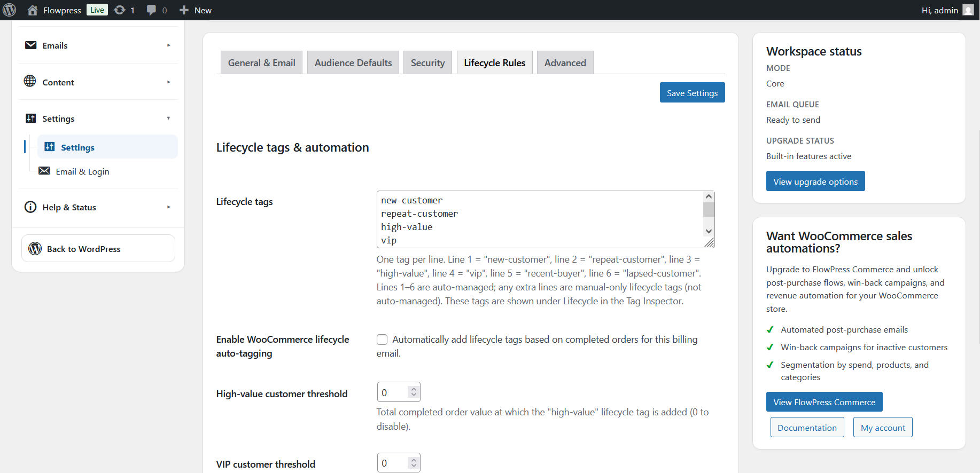The width and height of the screenshot is (980, 473).
Task: Open the My account button
Action: pyautogui.click(x=883, y=427)
